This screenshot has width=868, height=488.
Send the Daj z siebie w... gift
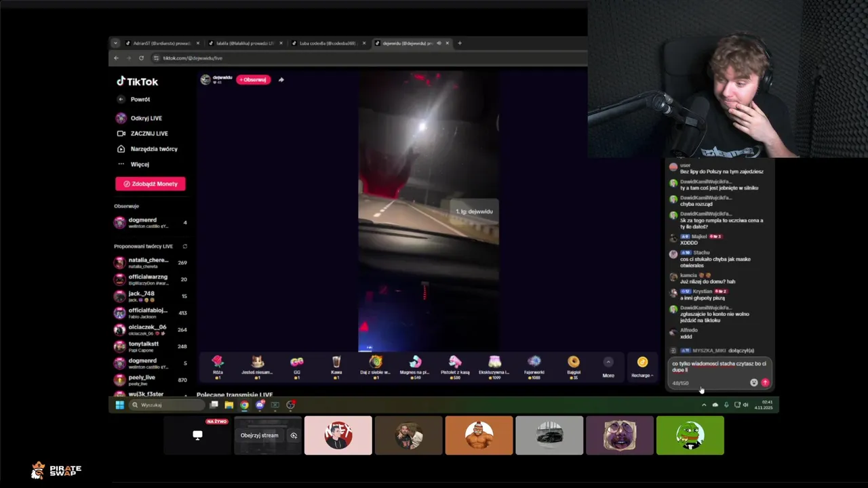point(376,366)
